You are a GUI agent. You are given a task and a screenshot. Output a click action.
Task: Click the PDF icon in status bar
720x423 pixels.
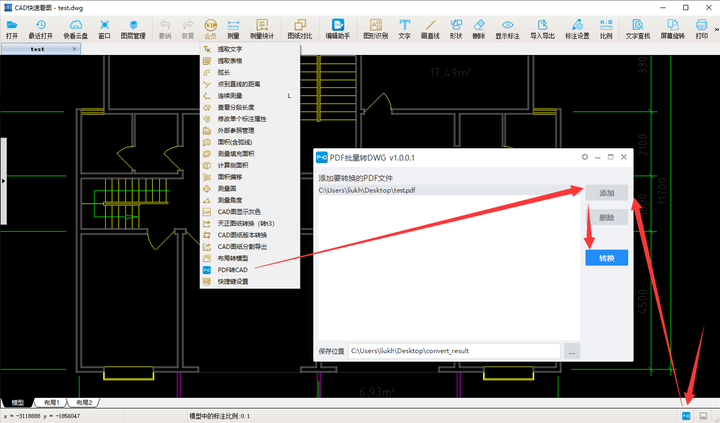[686, 416]
